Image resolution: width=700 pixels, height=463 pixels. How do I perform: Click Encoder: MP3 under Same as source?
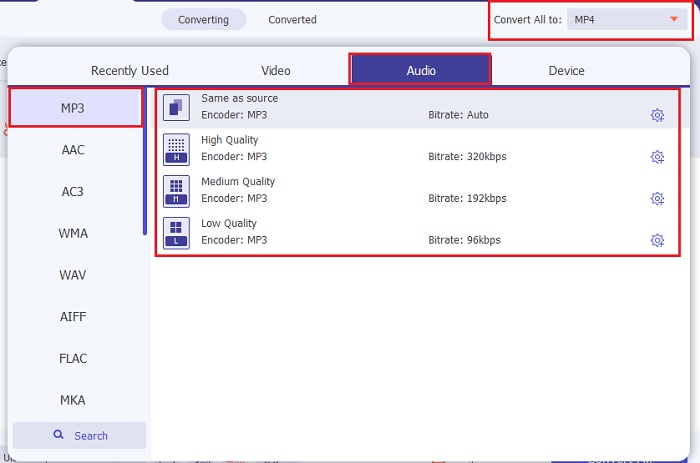(234, 115)
